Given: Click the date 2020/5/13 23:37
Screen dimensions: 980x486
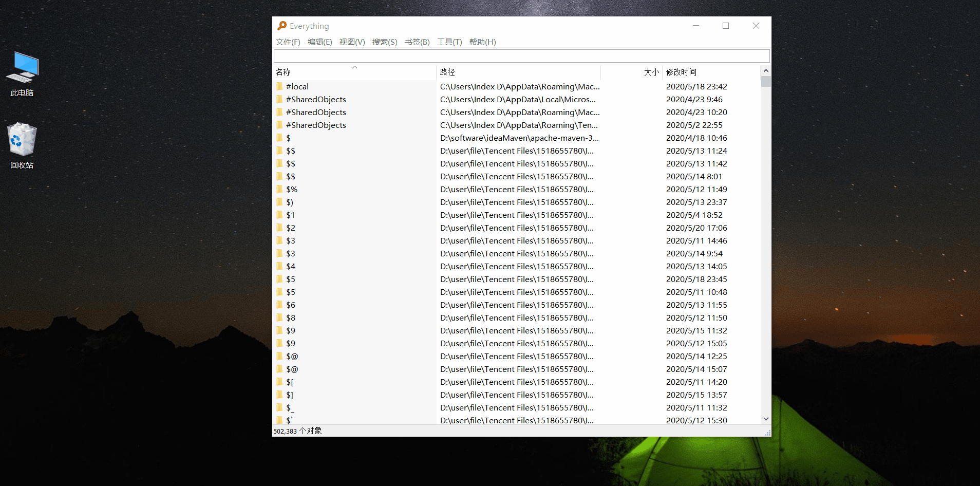Looking at the screenshot, I should [696, 202].
